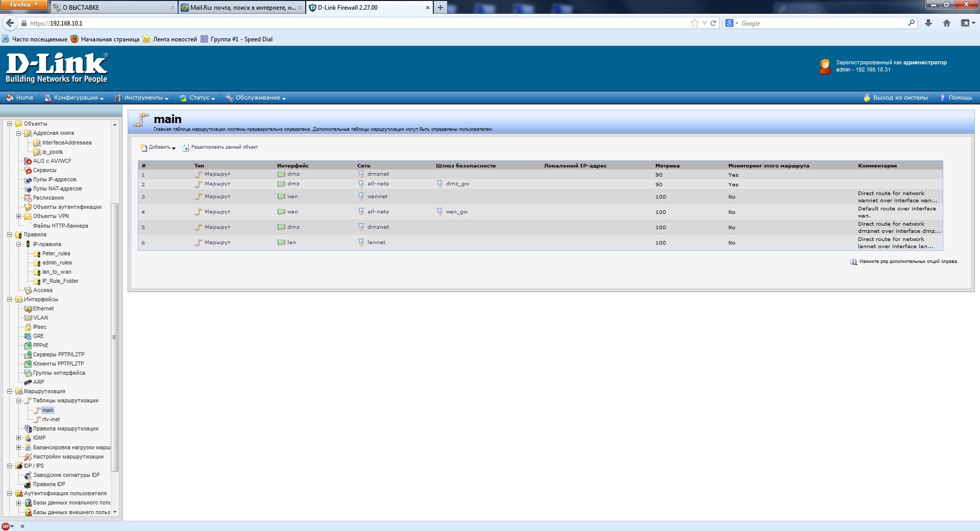Click the ALG с AV/WCF icon

click(28, 161)
